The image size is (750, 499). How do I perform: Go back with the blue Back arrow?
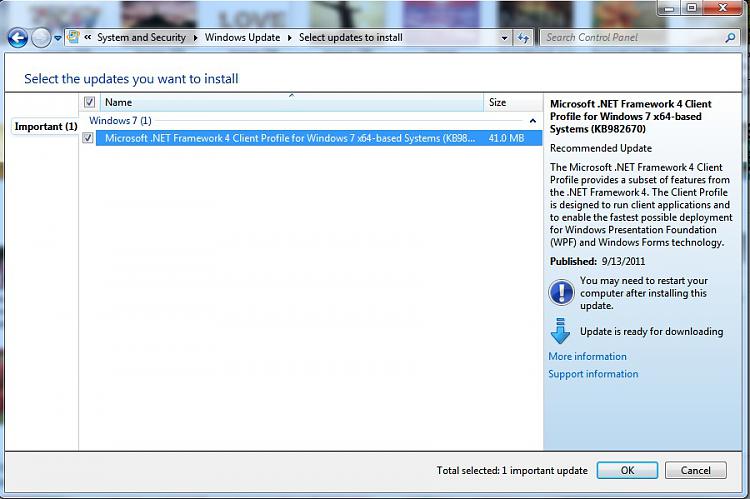18,38
